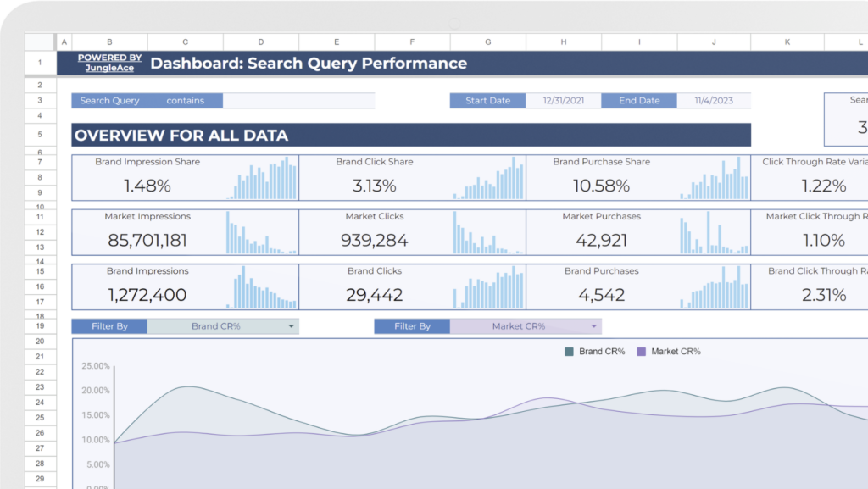This screenshot has width=868, height=489.
Task: Click the Search Query label cell
Action: (x=109, y=101)
